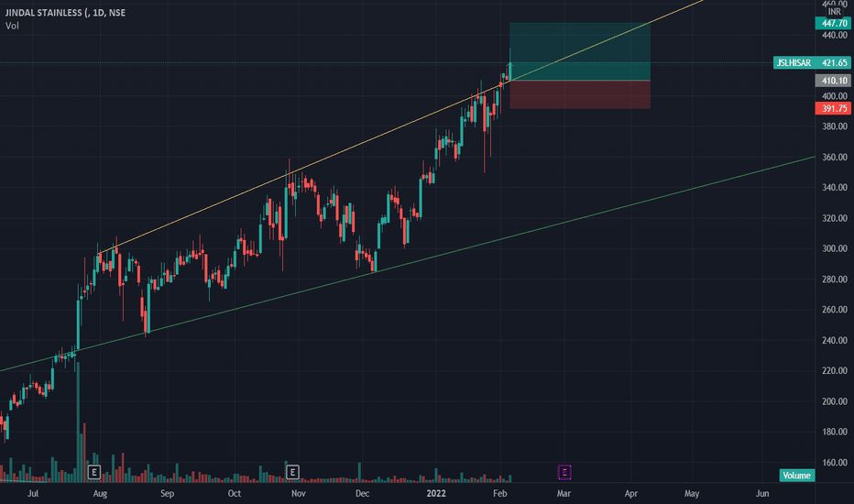The height and width of the screenshot is (504, 854).
Task: Click the 440.00 price axis label
Action: coord(835,36)
